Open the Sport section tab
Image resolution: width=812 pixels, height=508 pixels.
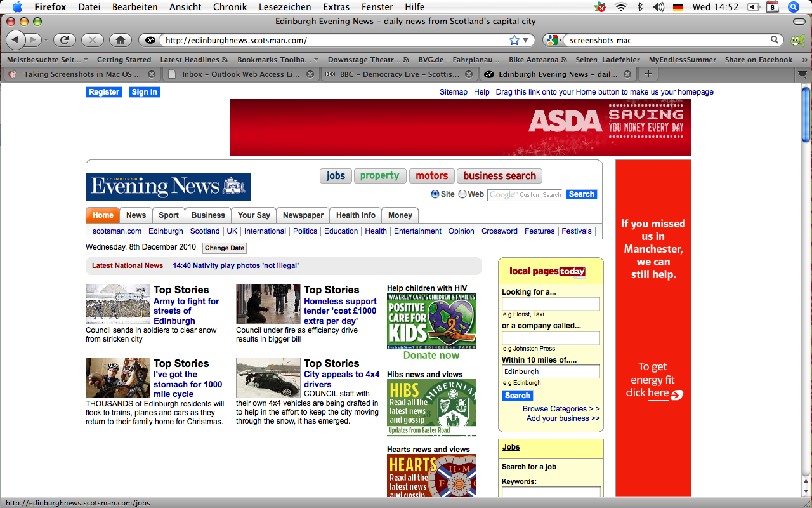tap(169, 215)
